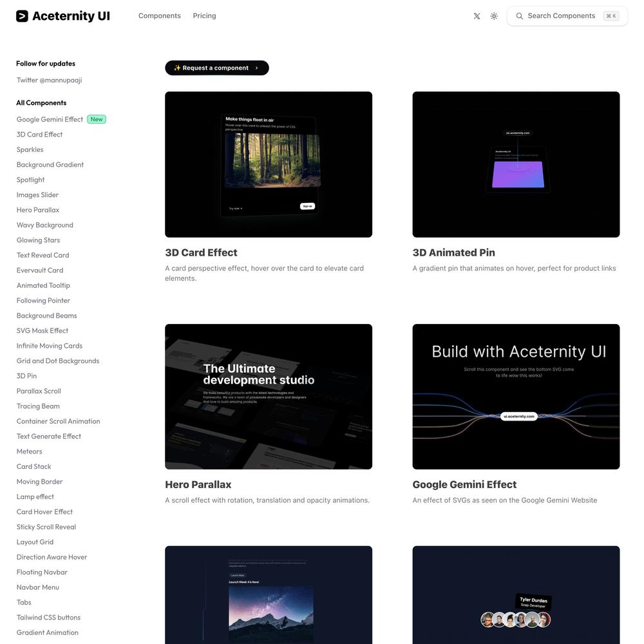Open Evervault Card in sidebar
644x644 pixels.
tap(40, 270)
